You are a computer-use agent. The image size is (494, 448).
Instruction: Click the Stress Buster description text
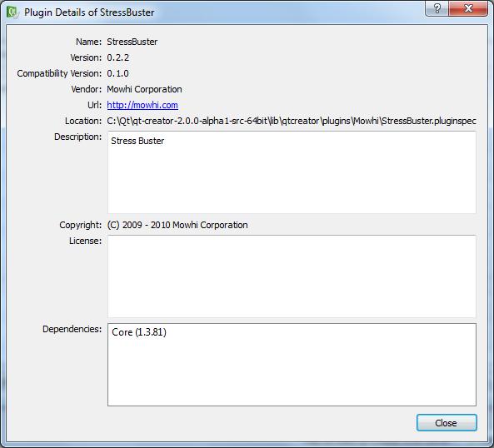point(137,141)
